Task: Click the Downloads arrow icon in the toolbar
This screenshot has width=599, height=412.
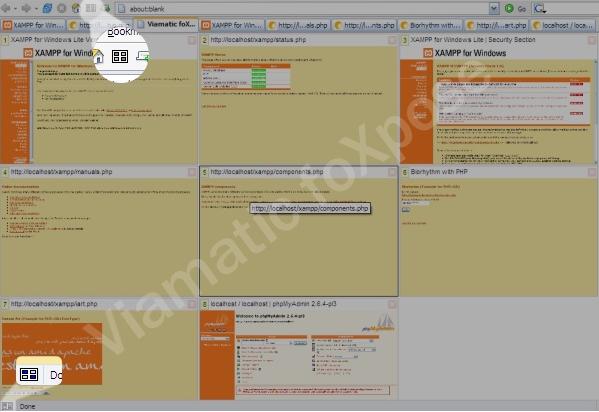Action: pos(107,8)
